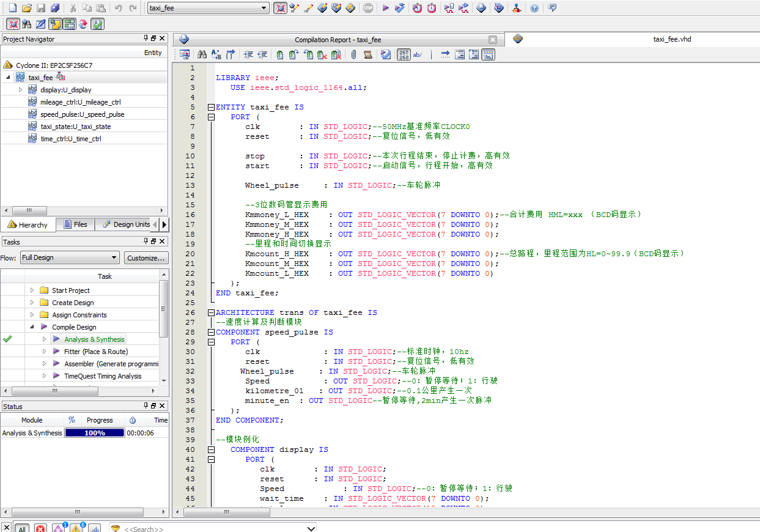760x532 pixels.
Task: Expand the display:U_display hierarchy node
Action: [x=20, y=89]
